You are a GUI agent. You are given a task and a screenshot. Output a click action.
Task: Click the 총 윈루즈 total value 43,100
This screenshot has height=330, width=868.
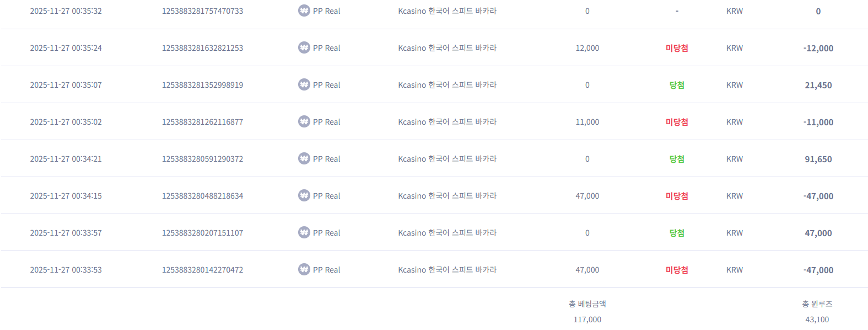tap(817, 320)
